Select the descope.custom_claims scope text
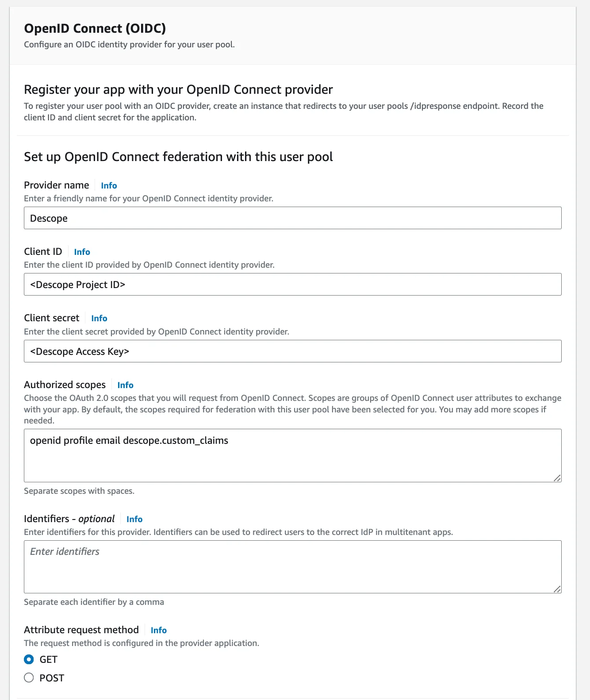This screenshot has height=700, width=590. pos(176,440)
